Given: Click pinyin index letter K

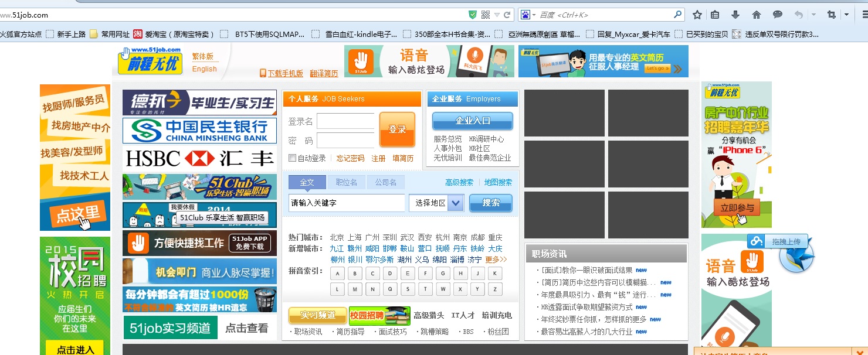Looking at the screenshot, I should click(x=495, y=274).
